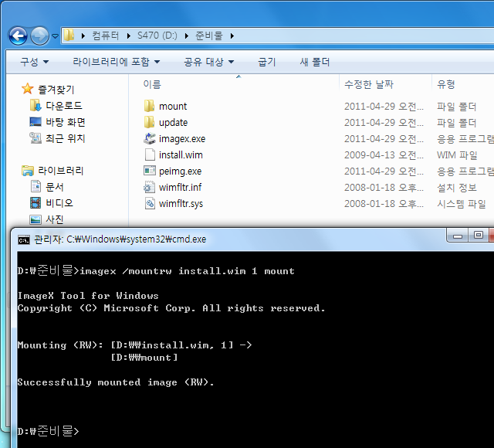The image size is (494, 448).
Task: Click the Explorer forward arrow button
Action: coord(39,36)
